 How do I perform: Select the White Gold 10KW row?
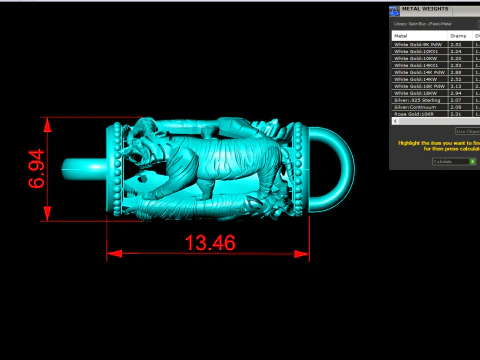(x=436, y=58)
